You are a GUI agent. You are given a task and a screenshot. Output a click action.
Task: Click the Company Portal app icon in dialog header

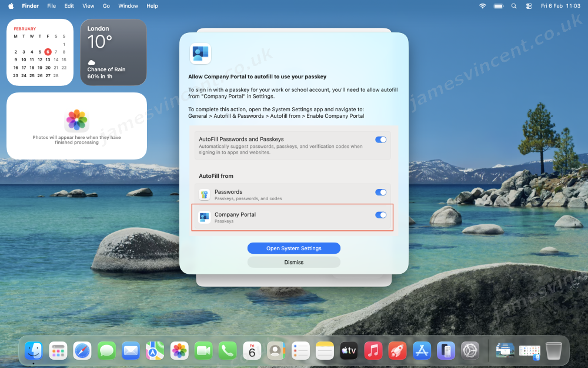(x=201, y=54)
